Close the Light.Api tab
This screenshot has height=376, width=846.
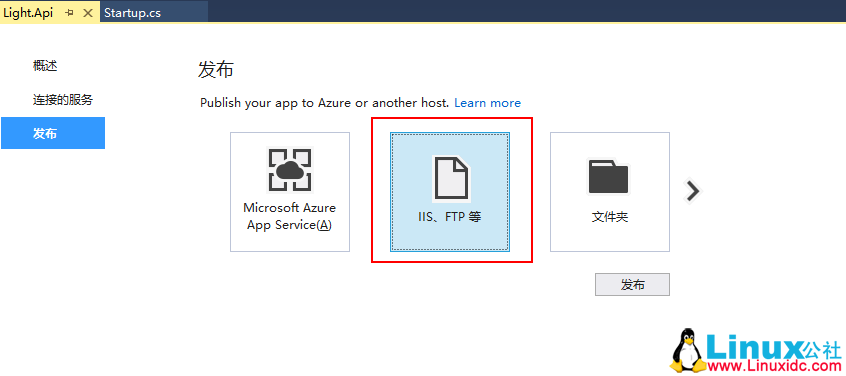pyautogui.click(x=88, y=13)
